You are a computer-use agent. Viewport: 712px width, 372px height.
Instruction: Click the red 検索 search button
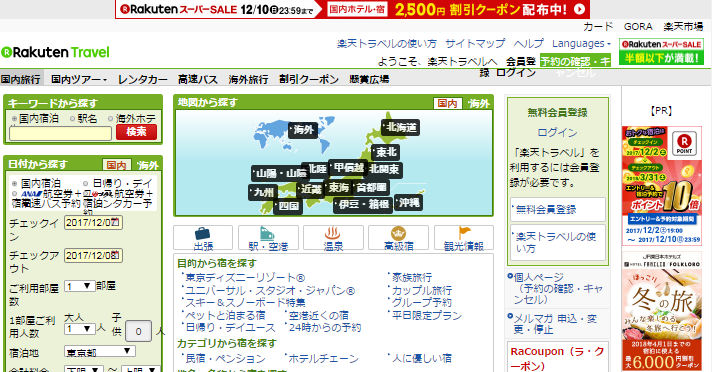click(136, 132)
